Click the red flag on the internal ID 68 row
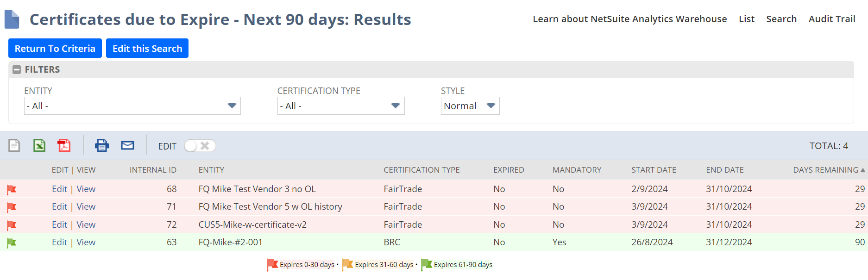The width and height of the screenshot is (868, 280). coord(12,189)
